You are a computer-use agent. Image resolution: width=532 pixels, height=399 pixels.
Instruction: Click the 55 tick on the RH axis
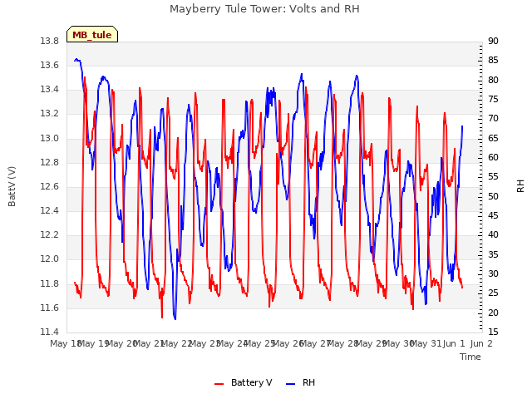click(493, 177)
